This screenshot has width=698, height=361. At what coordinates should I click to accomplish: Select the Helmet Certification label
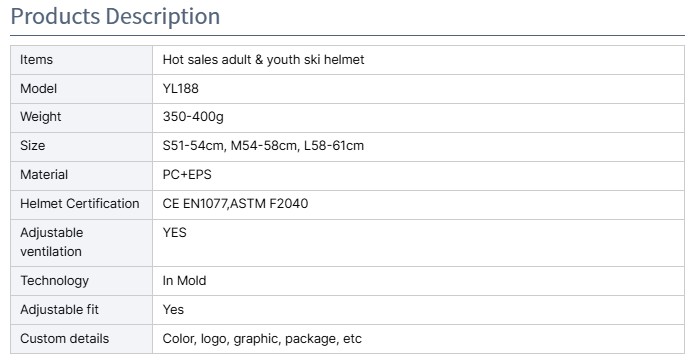pos(80,204)
